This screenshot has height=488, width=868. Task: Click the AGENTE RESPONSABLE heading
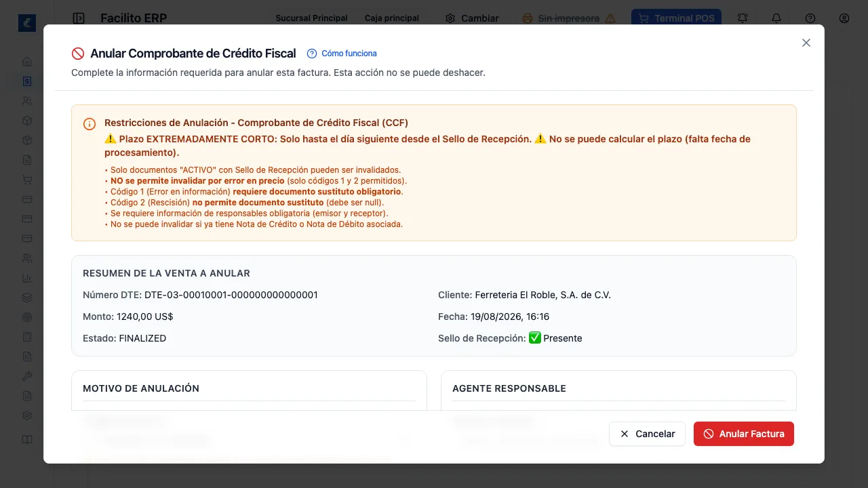coord(509,388)
